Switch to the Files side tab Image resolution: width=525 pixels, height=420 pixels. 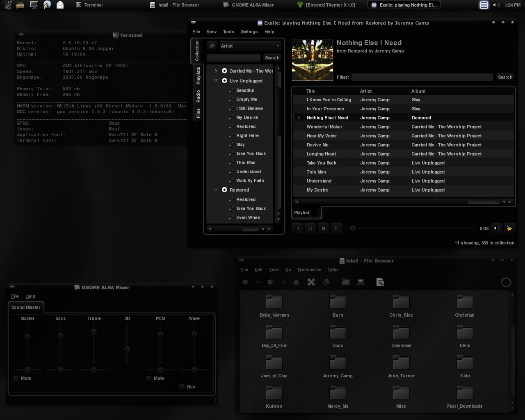click(198, 114)
